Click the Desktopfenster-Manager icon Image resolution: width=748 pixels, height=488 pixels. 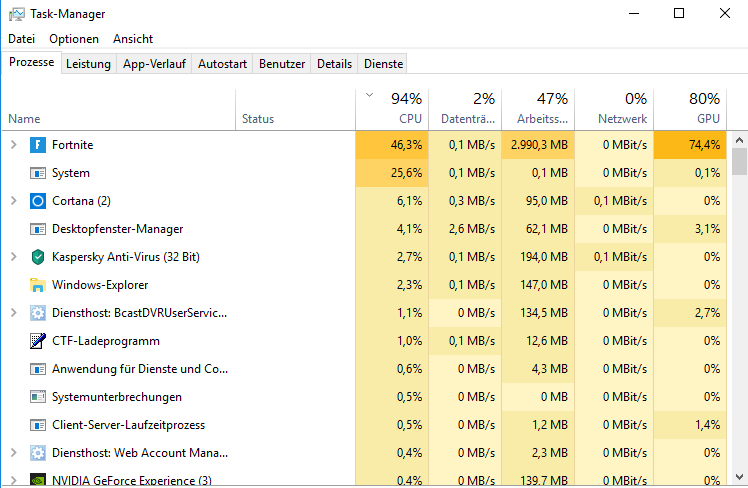[x=38, y=229]
